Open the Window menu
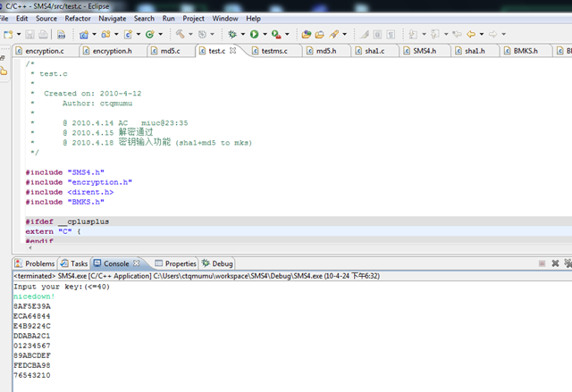Image resolution: width=572 pixels, height=392 pixels. (225, 19)
